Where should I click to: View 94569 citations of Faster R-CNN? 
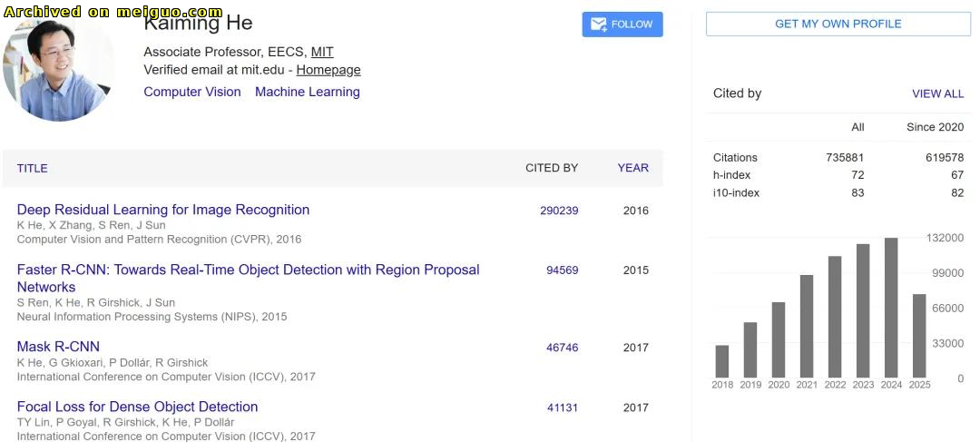coord(563,270)
